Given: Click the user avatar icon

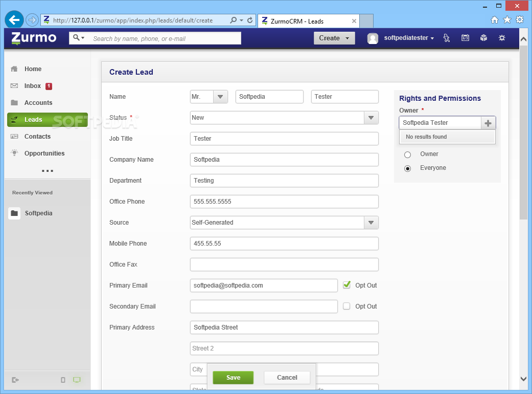Looking at the screenshot, I should coord(373,38).
